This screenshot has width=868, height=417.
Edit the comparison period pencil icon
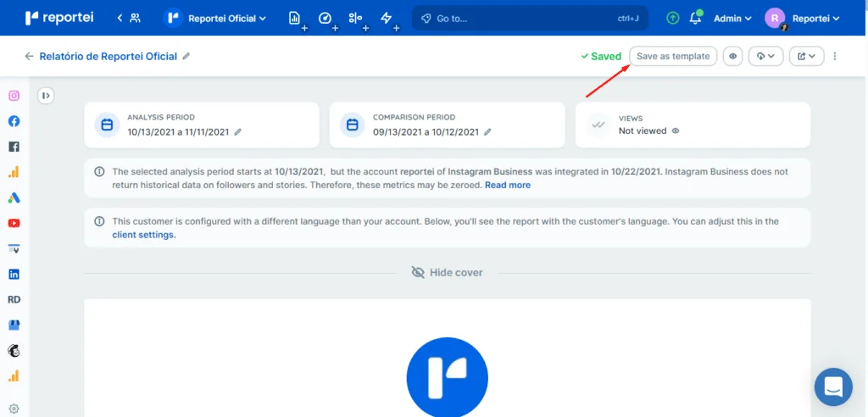coord(487,132)
